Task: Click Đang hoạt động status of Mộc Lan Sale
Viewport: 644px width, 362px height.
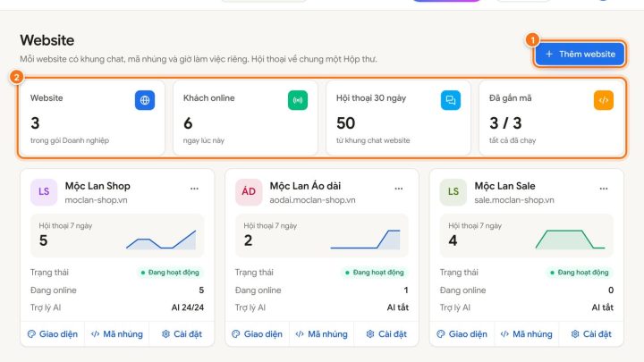Action: coord(580,272)
